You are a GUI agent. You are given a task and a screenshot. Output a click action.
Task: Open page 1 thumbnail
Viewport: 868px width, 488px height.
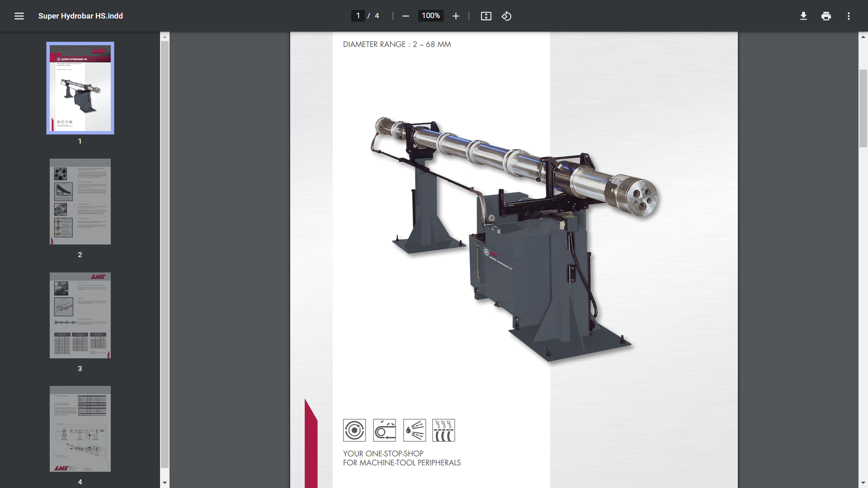(x=80, y=88)
